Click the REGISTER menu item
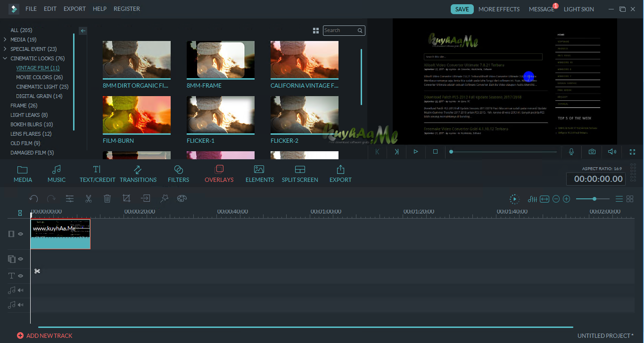This screenshot has width=644, height=343. coord(127,9)
